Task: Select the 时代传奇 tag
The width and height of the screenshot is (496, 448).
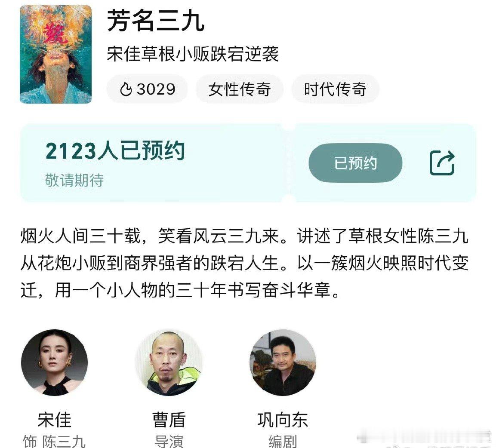Action: [x=335, y=89]
